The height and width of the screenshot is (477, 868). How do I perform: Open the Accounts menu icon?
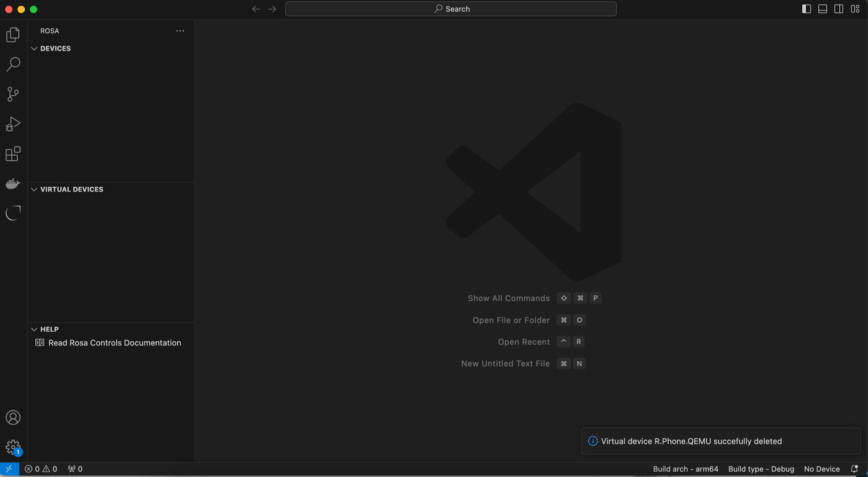(x=13, y=418)
